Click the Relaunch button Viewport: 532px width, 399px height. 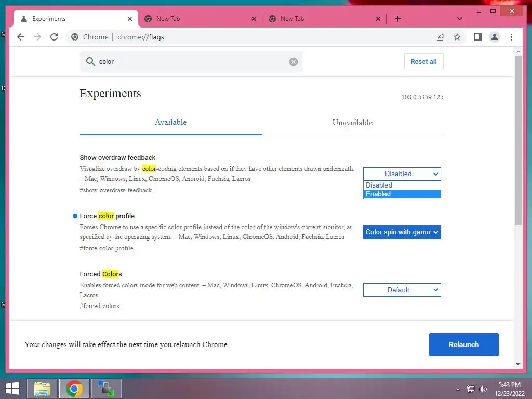click(463, 345)
